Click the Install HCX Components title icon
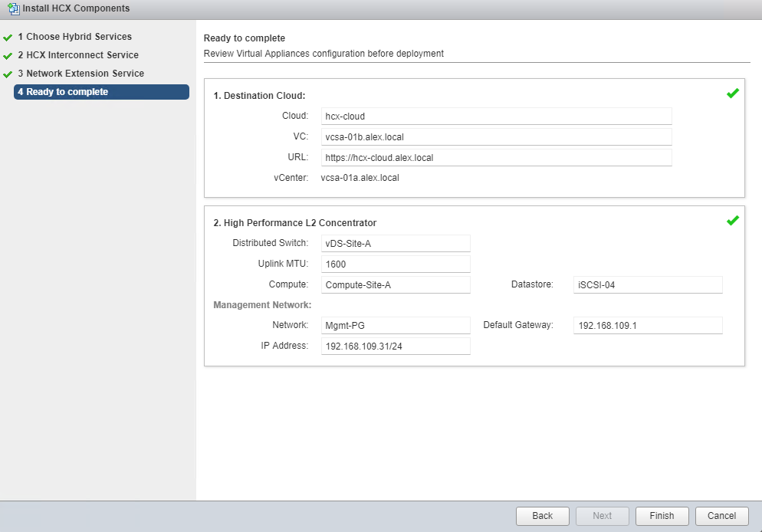This screenshot has width=762, height=532. point(13,8)
